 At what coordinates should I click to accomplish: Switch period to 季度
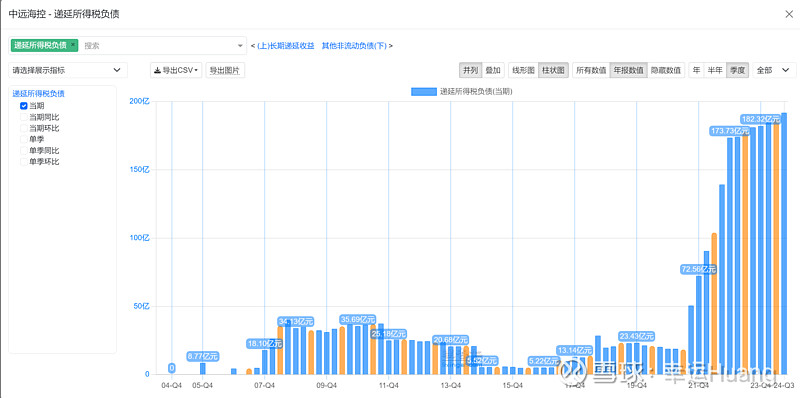coord(738,70)
